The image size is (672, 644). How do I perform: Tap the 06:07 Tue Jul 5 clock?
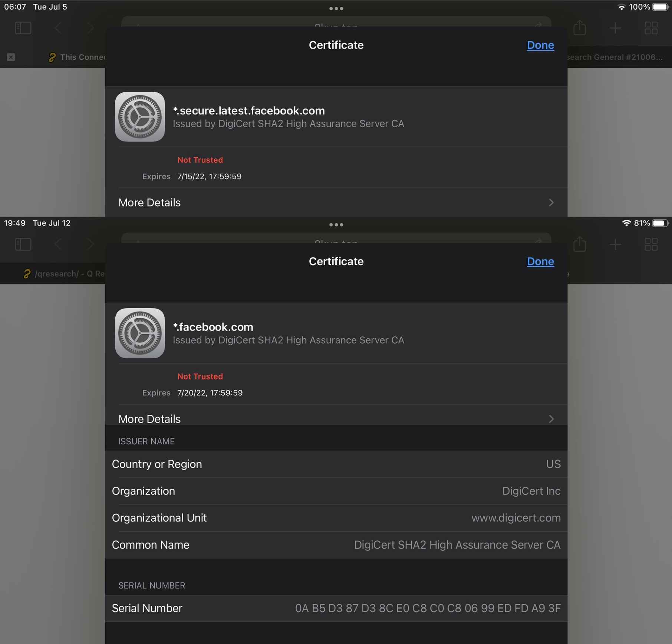point(36,7)
